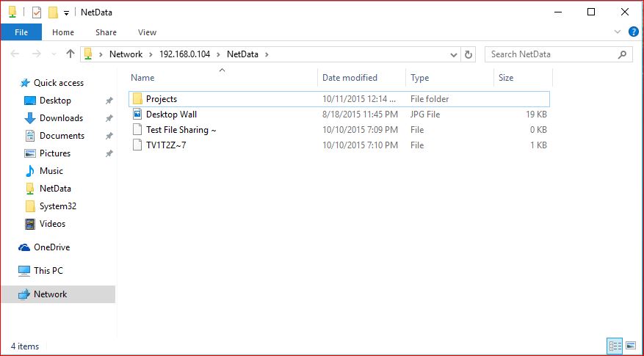Click the Projects folder name
Viewport: 644px width, 356px height.
click(162, 99)
